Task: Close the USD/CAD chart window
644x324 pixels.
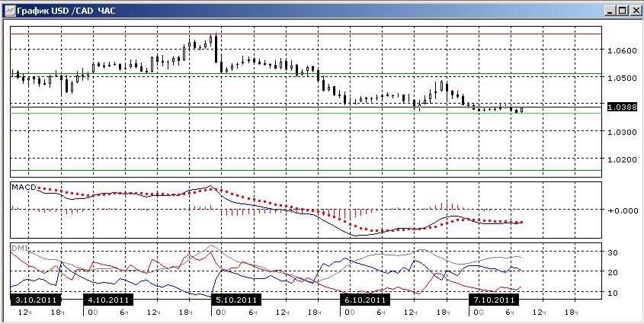Action: pyautogui.click(x=635, y=11)
